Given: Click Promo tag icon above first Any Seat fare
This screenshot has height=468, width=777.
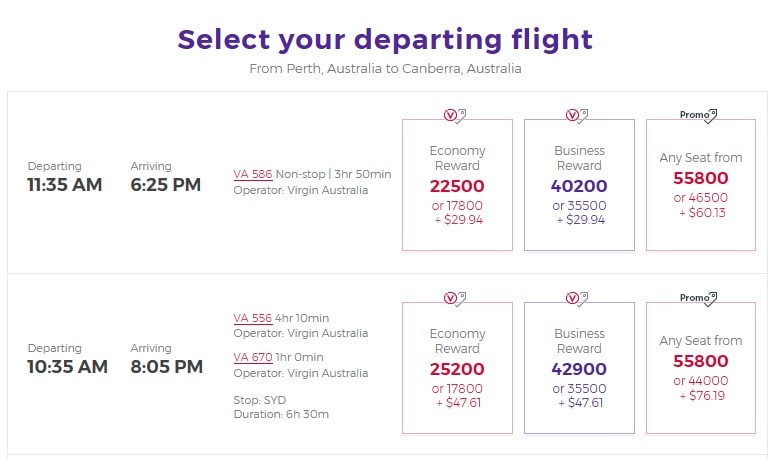Looking at the screenshot, I should tap(699, 116).
